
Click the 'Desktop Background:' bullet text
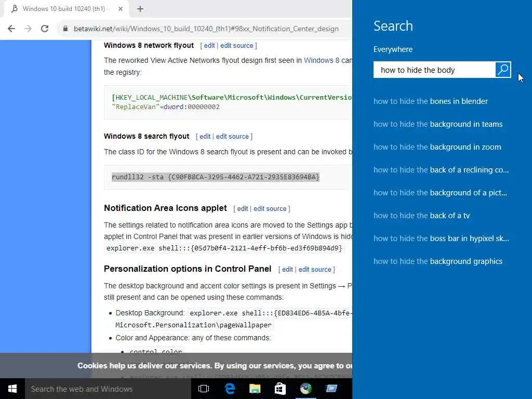150,313
